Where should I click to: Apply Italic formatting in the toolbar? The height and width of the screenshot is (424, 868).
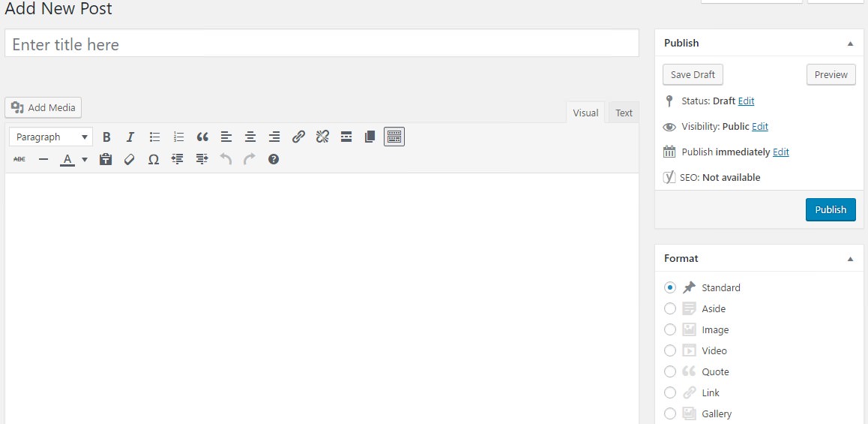tap(130, 137)
